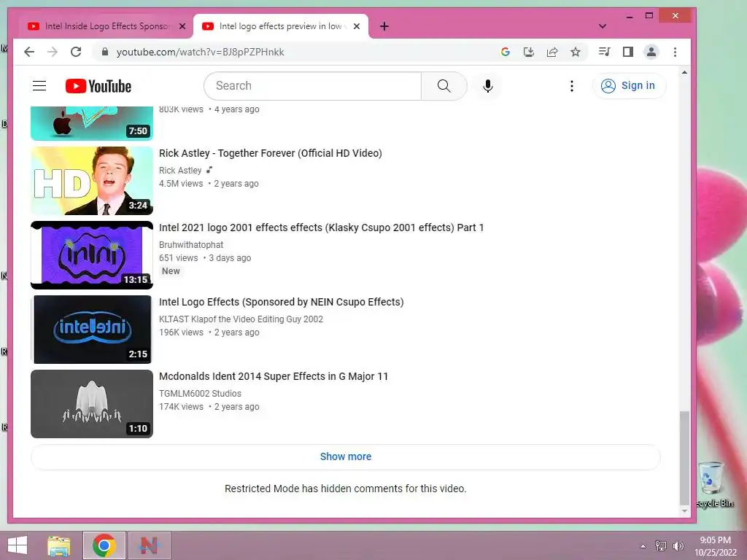Click Show more button
This screenshot has width=747, height=560.
tap(345, 456)
